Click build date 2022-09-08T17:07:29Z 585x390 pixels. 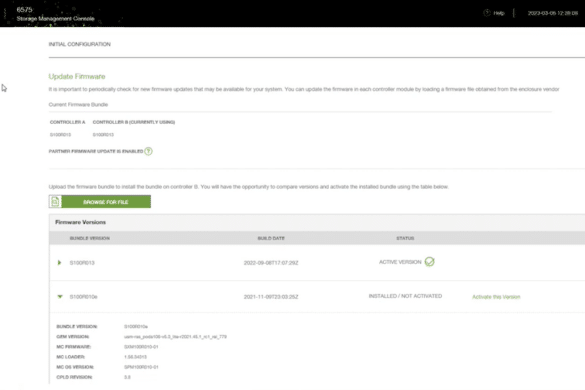click(x=271, y=263)
